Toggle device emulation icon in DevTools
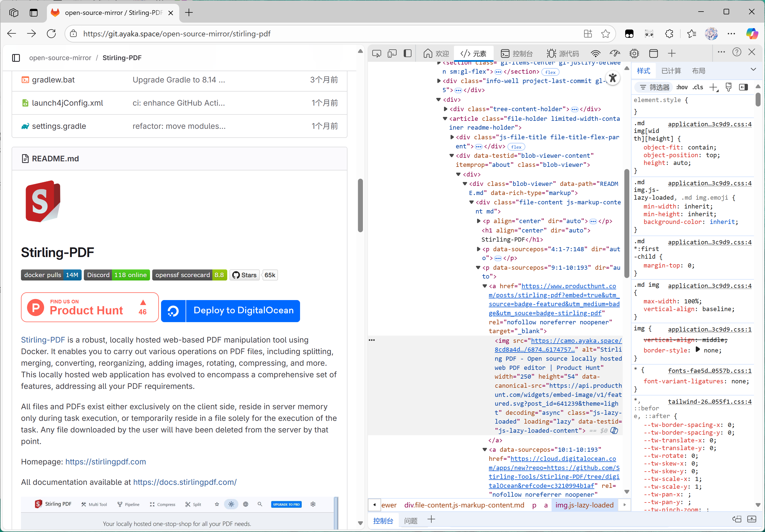 coord(392,54)
